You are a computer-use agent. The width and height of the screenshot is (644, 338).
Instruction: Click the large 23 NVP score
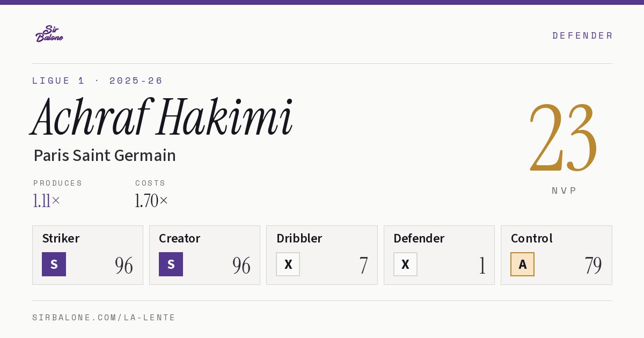563,137
